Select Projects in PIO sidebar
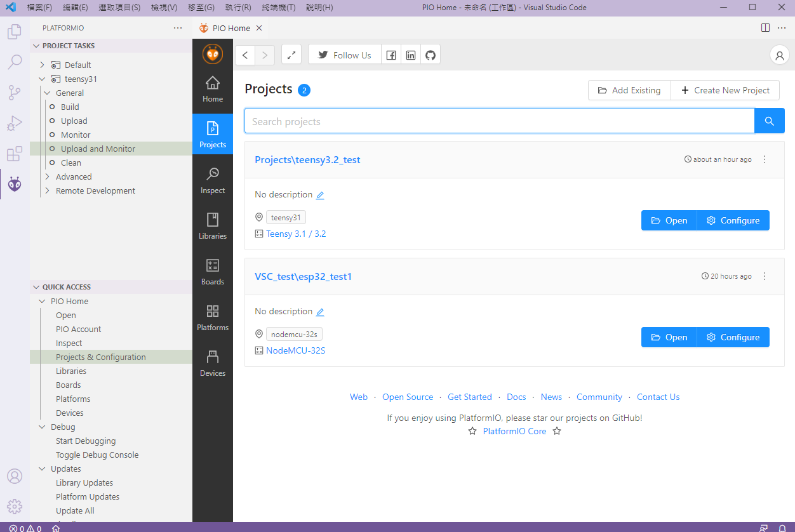This screenshot has height=532, width=795. click(213, 135)
